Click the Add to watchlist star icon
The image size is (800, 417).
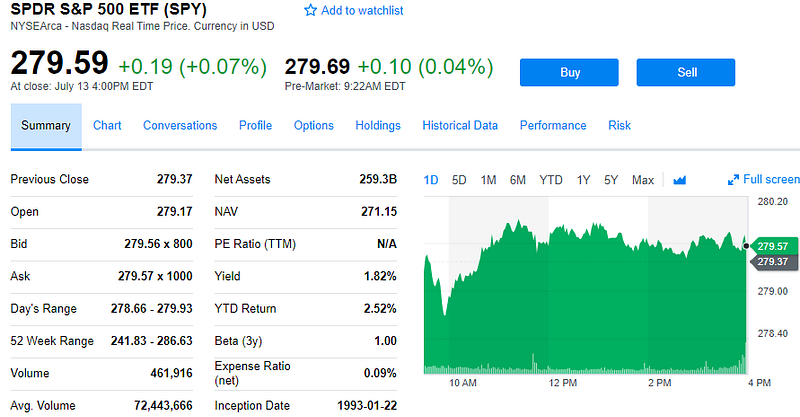[310, 10]
